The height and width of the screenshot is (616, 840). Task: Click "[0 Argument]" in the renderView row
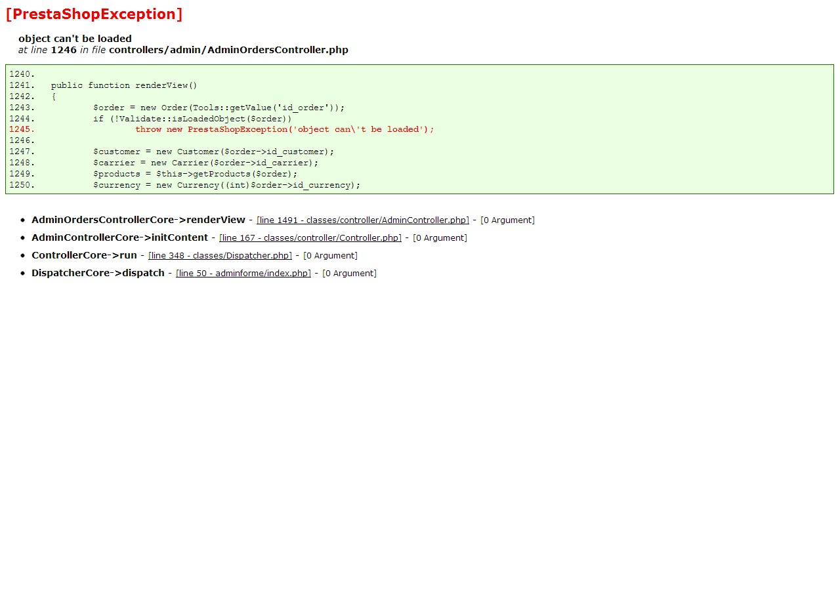tap(507, 220)
